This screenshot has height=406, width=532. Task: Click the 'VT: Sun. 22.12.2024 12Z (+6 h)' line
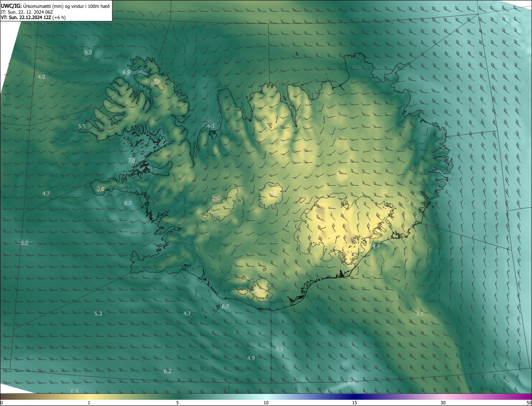coord(33,17)
